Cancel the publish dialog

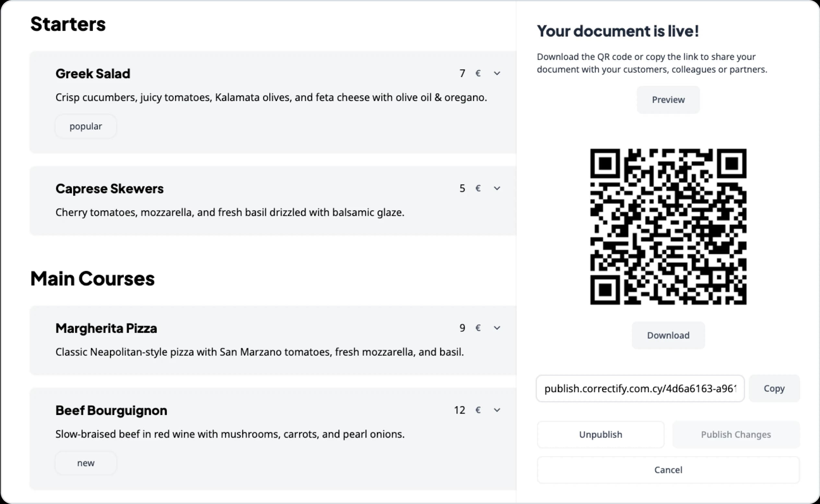tap(668, 470)
